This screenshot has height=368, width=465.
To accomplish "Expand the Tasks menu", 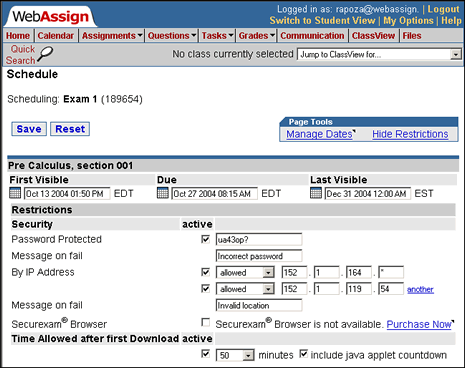I will coord(217,36).
